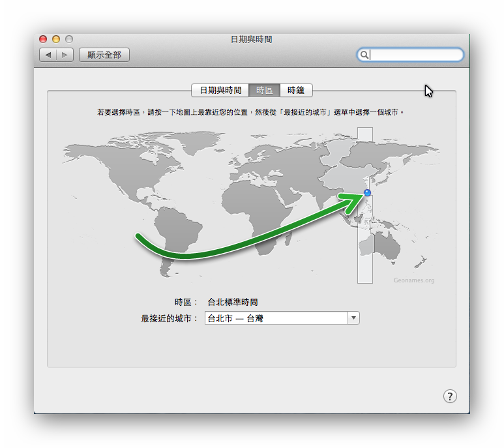Click the back navigation arrow
The image size is (504, 448).
click(x=48, y=55)
